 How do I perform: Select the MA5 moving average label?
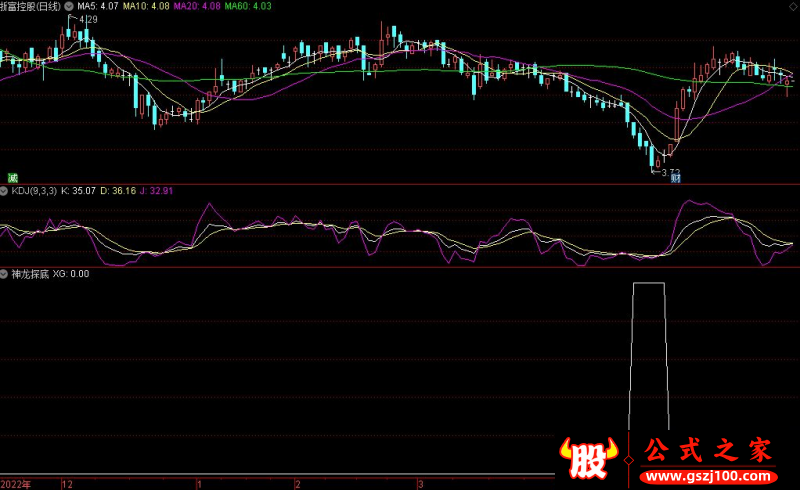[x=97, y=5]
